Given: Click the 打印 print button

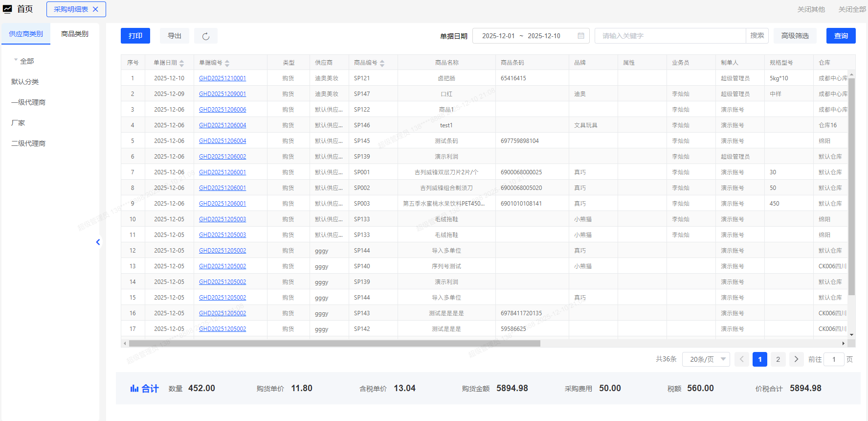Looking at the screenshot, I should pos(135,36).
